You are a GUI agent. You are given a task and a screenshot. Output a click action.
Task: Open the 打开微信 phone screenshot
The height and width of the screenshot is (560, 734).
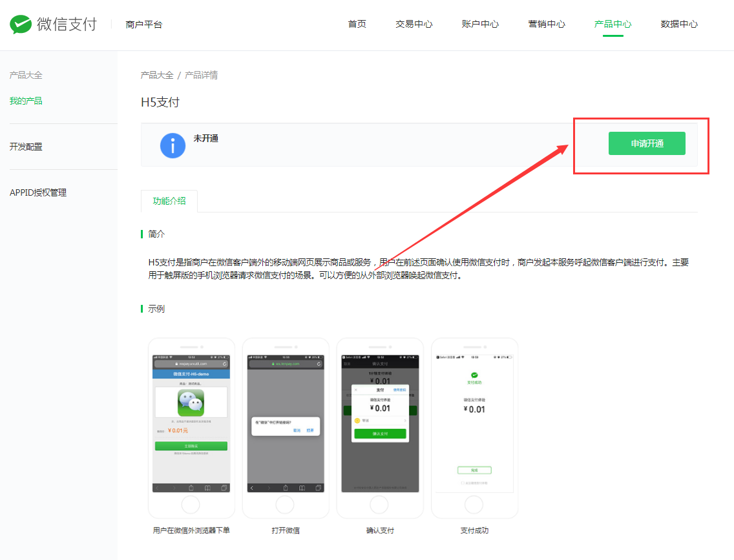[286, 428]
